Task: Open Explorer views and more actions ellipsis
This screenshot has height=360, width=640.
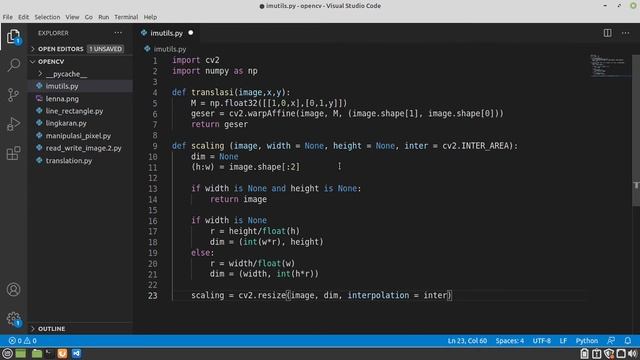Action: pyautogui.click(x=118, y=33)
